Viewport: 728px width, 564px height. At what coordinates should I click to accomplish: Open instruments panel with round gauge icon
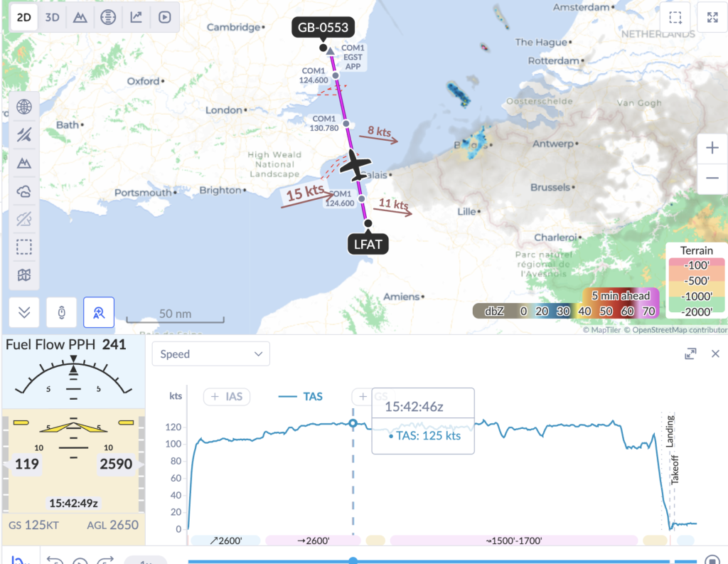point(108,18)
